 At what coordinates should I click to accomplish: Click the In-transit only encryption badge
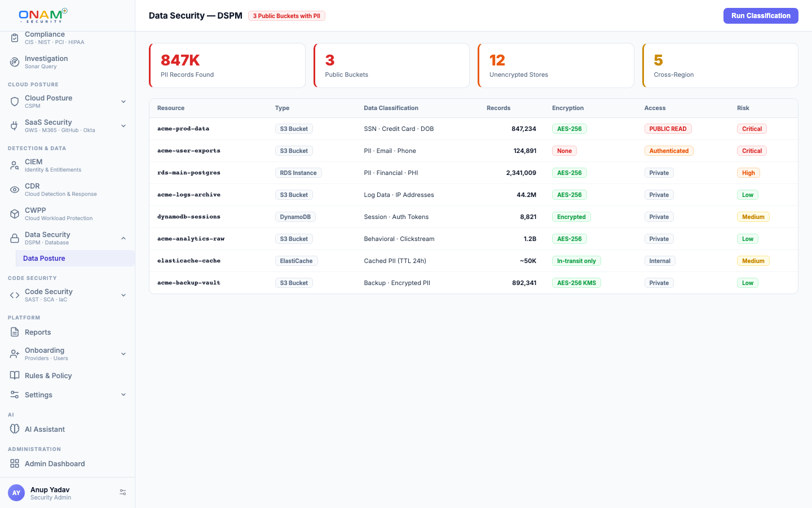(576, 261)
